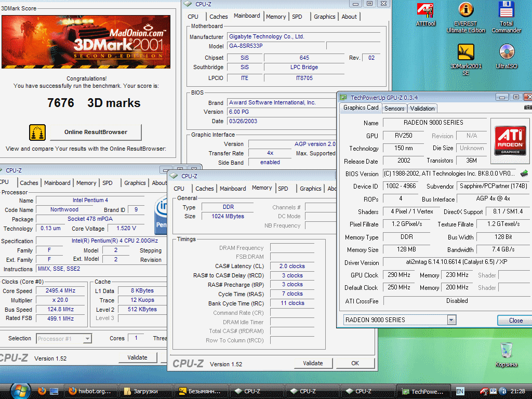Open About tab in CPU-Z Mainboard window
This screenshot has width=532, height=399.
point(349,17)
